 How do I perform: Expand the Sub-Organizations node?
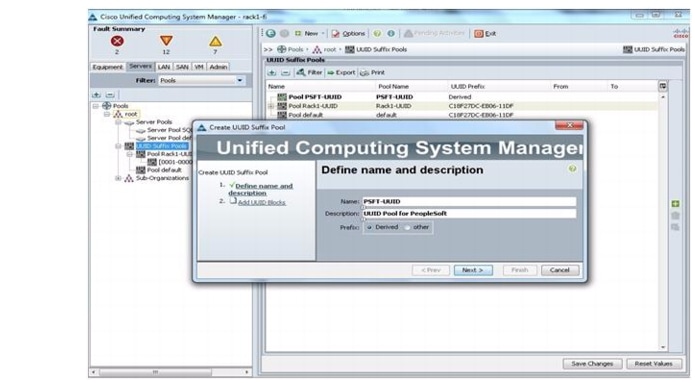pos(118,178)
